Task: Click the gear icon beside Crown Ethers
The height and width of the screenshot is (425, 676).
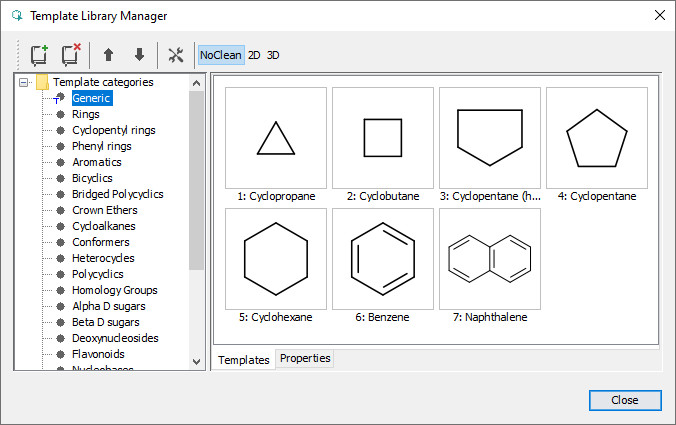Action: 60,210
